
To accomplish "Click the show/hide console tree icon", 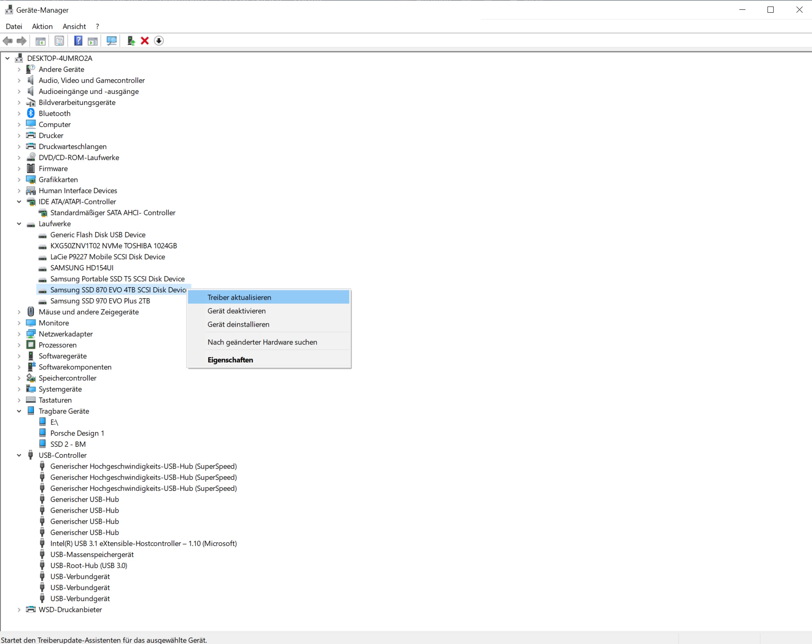I will click(x=40, y=41).
